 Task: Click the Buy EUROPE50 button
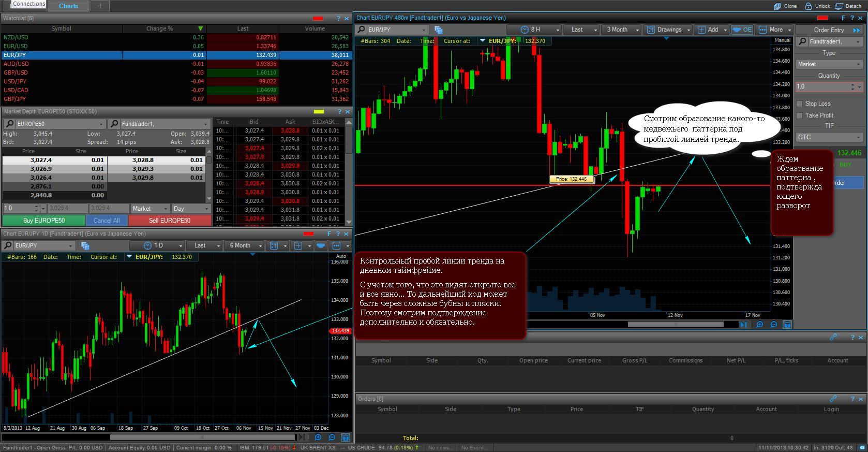point(44,221)
